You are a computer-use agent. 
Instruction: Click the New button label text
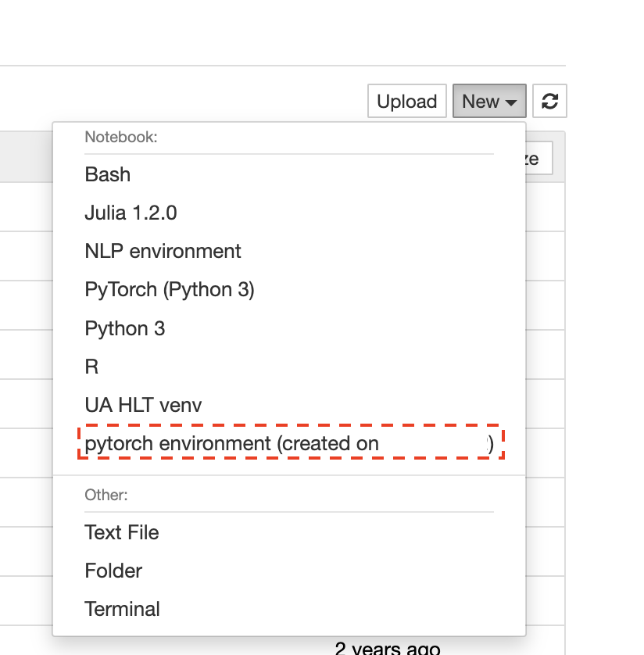pyautogui.click(x=481, y=102)
